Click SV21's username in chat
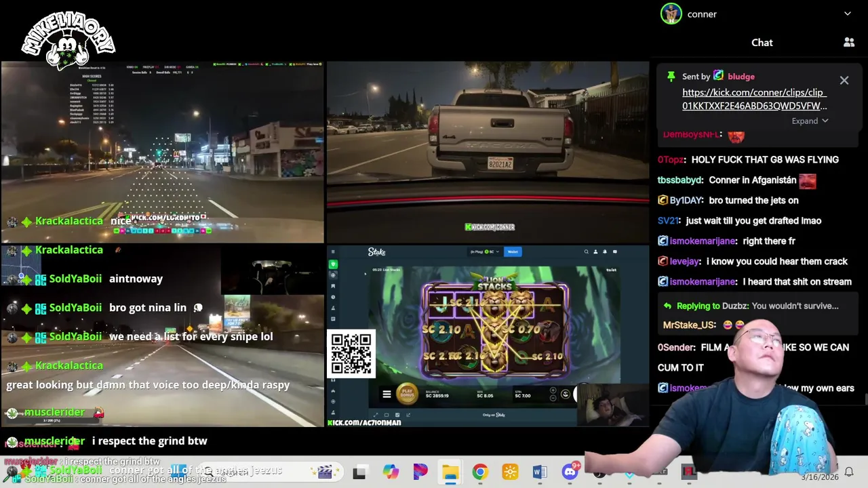The height and width of the screenshot is (488, 868). [668, 220]
